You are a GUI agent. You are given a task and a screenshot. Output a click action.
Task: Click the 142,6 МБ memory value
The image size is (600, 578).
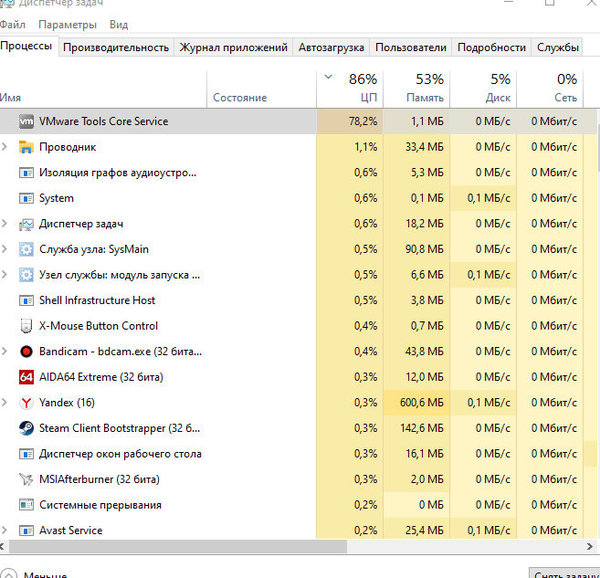(422, 428)
